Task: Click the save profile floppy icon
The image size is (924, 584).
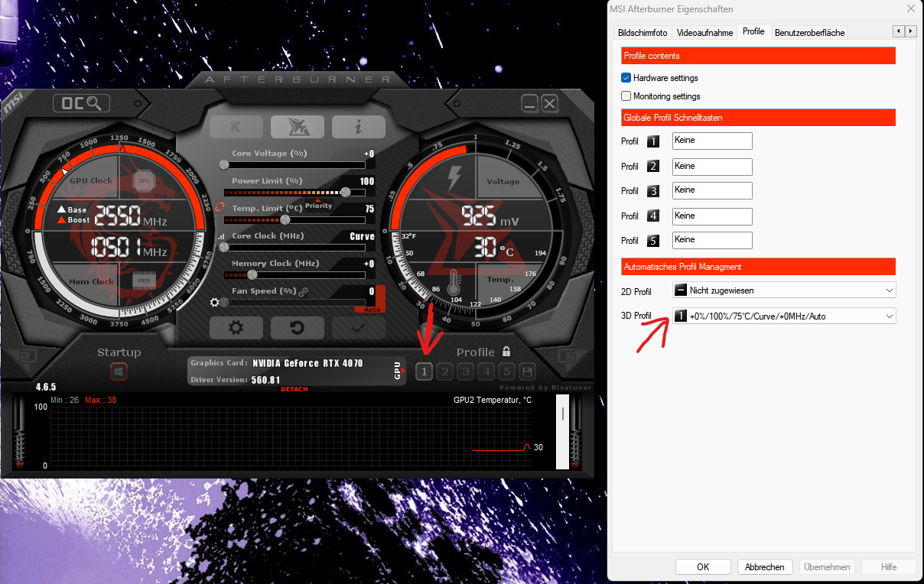Action: [527, 372]
